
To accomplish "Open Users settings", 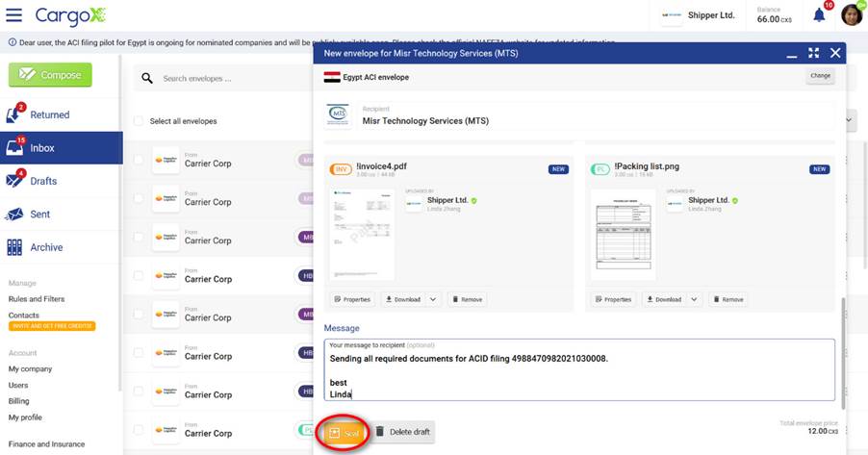I will coord(18,385).
